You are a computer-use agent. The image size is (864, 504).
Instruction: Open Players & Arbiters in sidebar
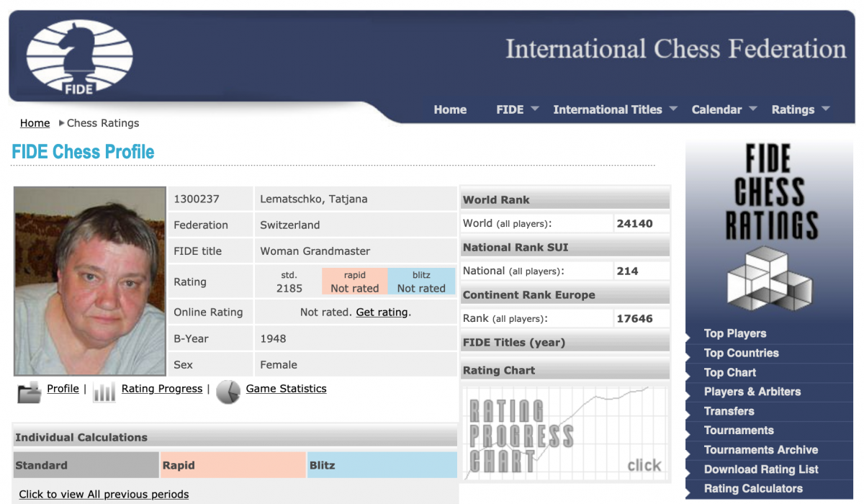click(x=752, y=392)
